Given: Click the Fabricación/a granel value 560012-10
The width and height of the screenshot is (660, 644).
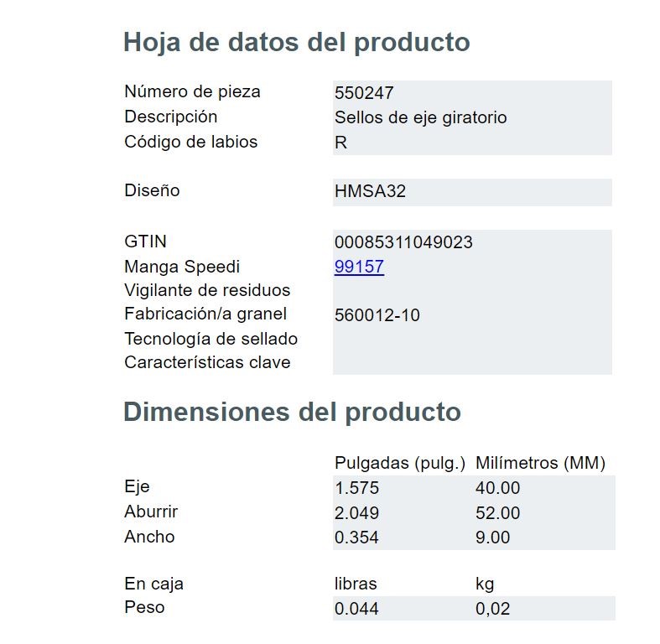Looking at the screenshot, I should click(377, 314).
